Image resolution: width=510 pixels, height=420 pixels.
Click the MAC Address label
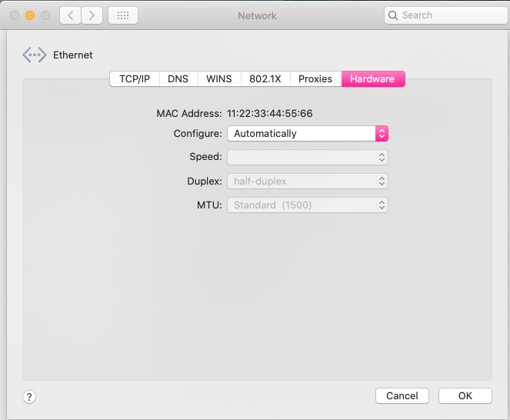point(189,114)
